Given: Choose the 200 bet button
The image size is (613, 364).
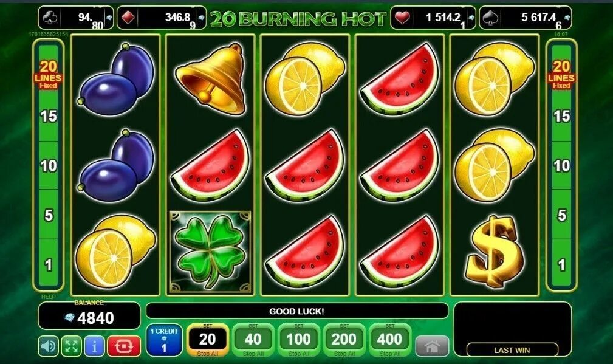Looking at the screenshot, I should click(344, 340).
